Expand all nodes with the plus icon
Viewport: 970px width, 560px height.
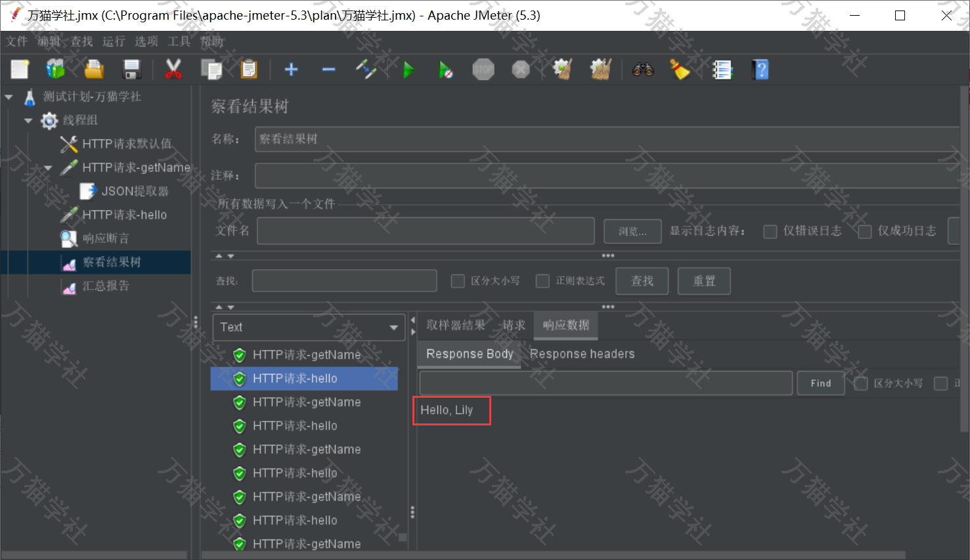coord(291,70)
